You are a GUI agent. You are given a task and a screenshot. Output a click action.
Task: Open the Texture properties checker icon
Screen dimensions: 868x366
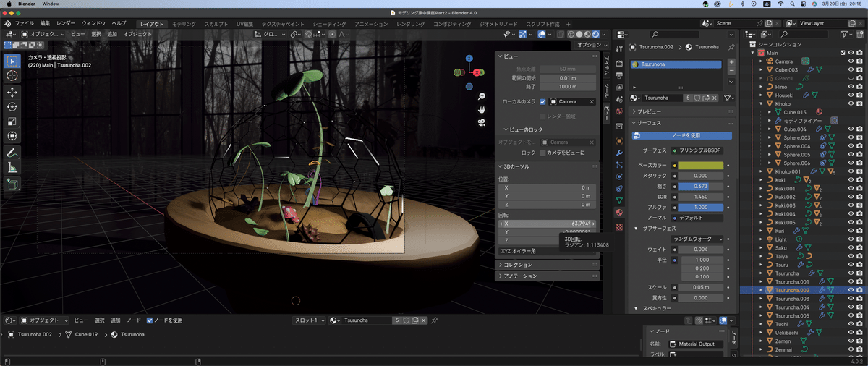619,226
